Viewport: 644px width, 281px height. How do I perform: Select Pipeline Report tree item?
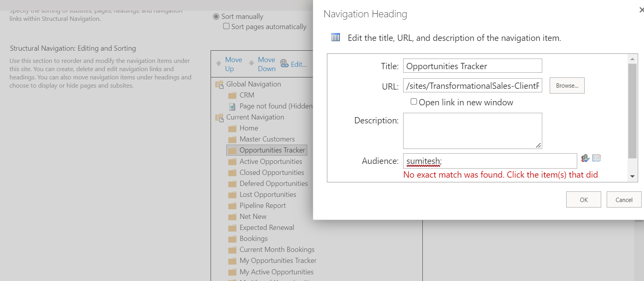263,206
